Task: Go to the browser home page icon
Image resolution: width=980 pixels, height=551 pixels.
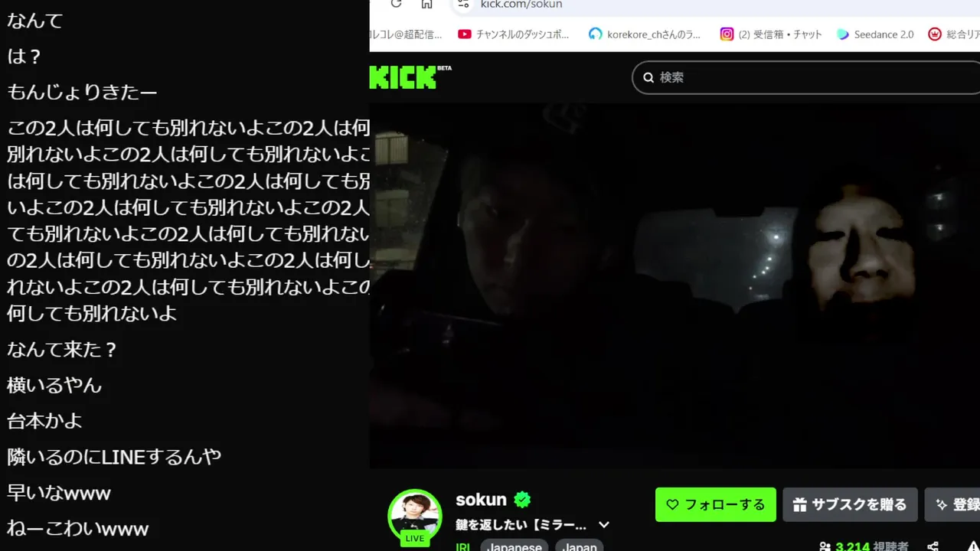Action: pyautogui.click(x=426, y=4)
